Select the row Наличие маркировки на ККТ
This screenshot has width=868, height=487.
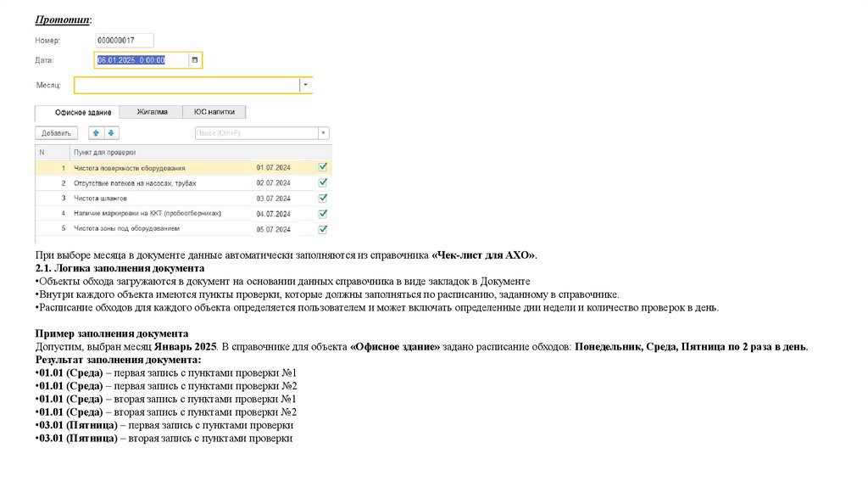(184, 213)
